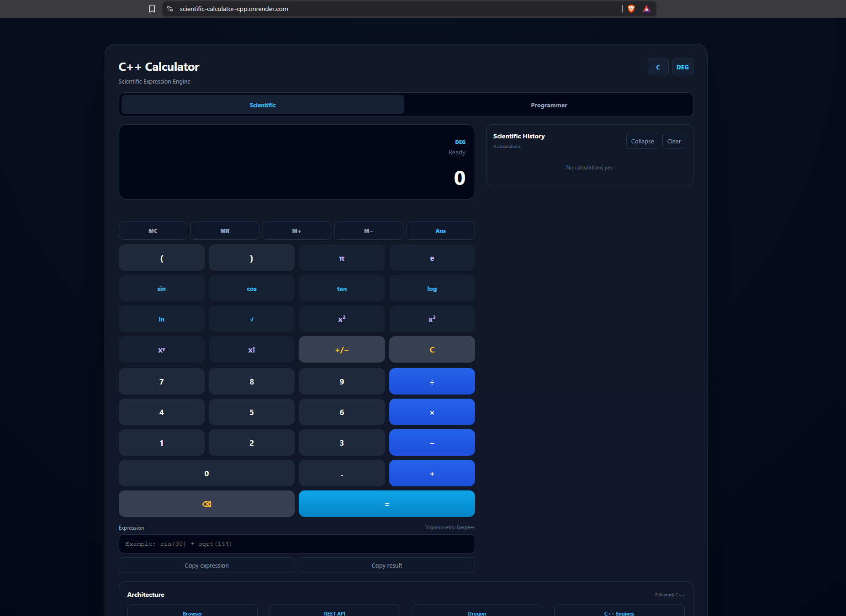Open the site information icon
The height and width of the screenshot is (616, 846).
[x=170, y=9]
